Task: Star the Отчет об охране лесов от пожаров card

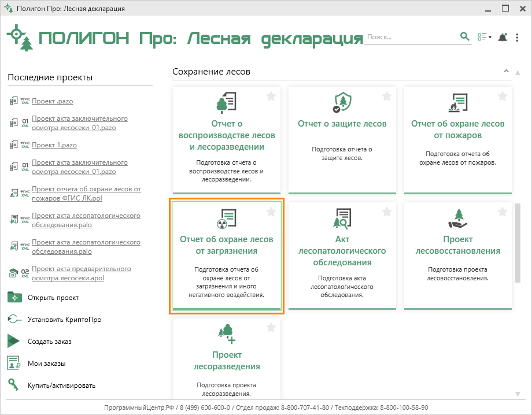Action: (503, 97)
